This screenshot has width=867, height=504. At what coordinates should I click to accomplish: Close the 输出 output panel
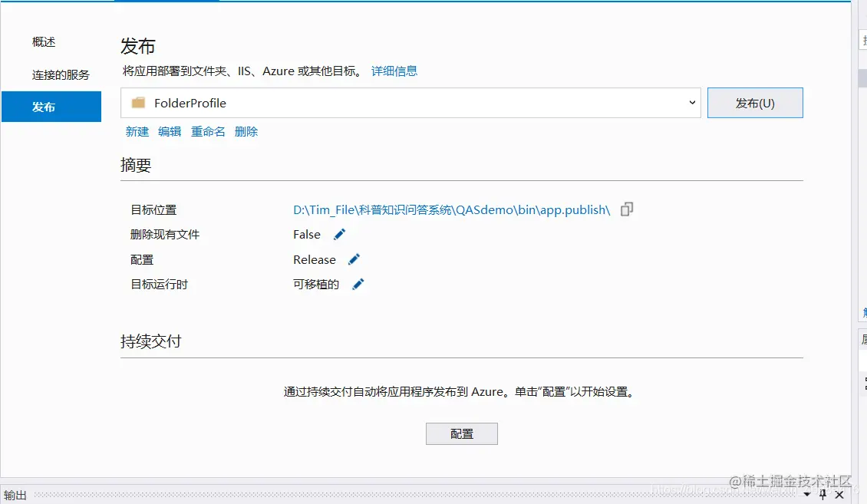tap(839, 495)
